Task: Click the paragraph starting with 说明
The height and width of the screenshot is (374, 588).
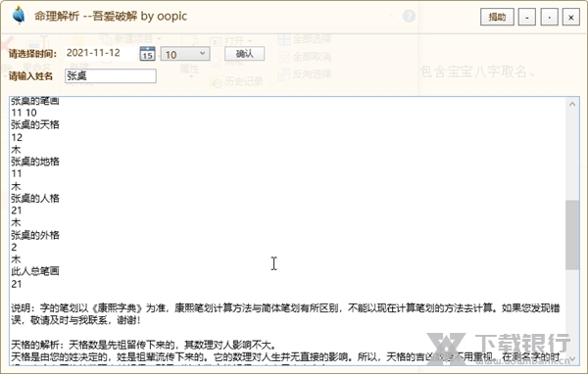Action: [x=285, y=314]
